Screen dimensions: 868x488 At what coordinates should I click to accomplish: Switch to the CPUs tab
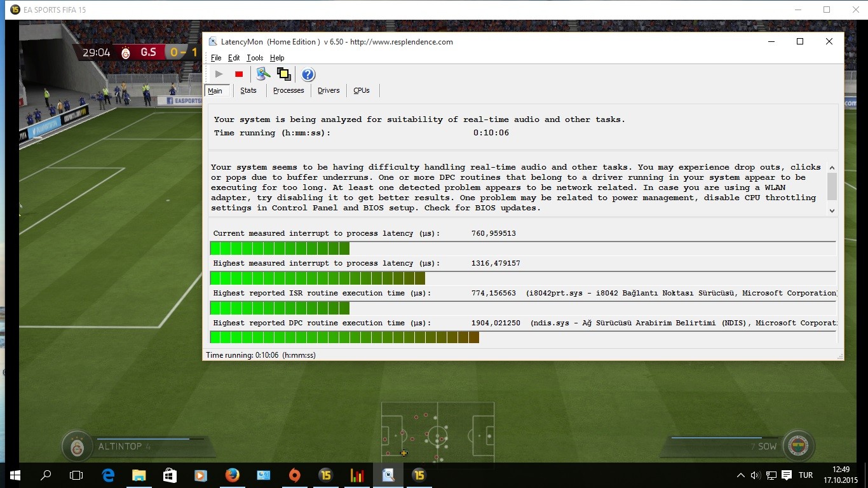coord(362,90)
